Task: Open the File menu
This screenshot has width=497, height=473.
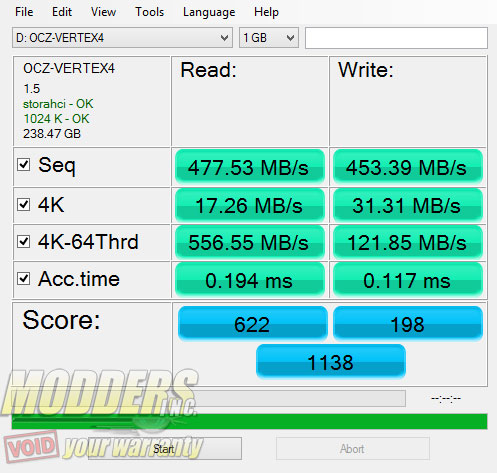Action: point(24,12)
